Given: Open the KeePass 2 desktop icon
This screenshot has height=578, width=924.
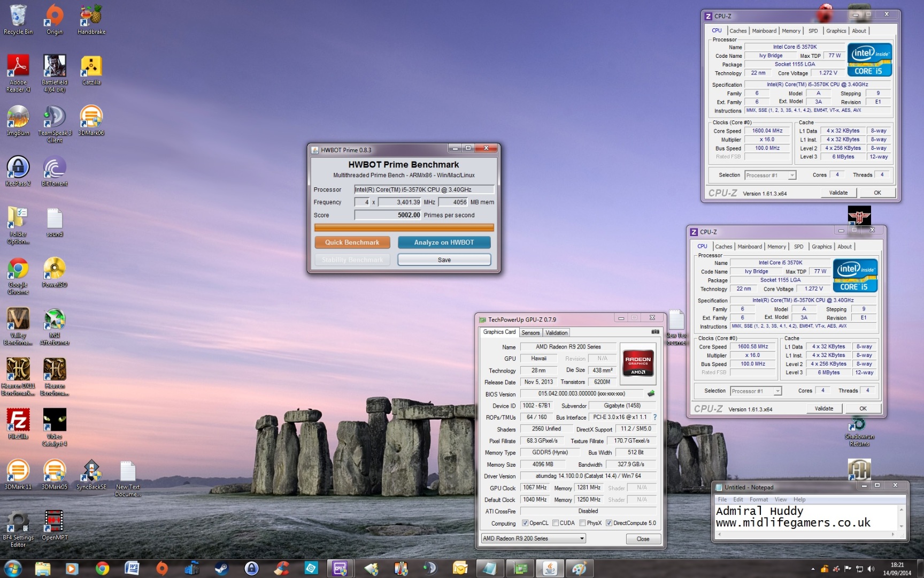Looking at the screenshot, I should (18, 171).
